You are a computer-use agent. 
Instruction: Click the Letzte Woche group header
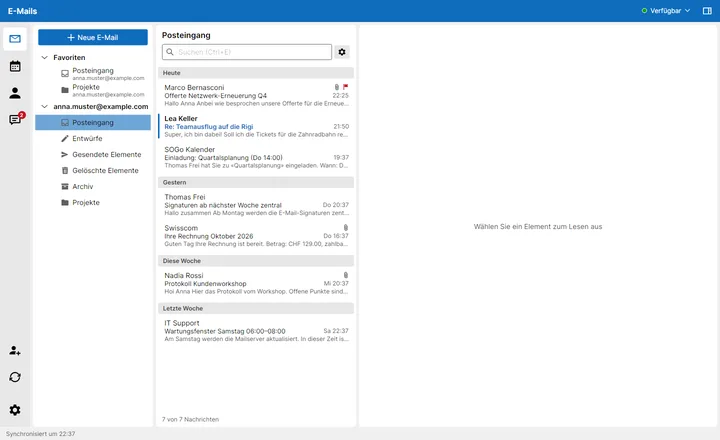[256, 308]
